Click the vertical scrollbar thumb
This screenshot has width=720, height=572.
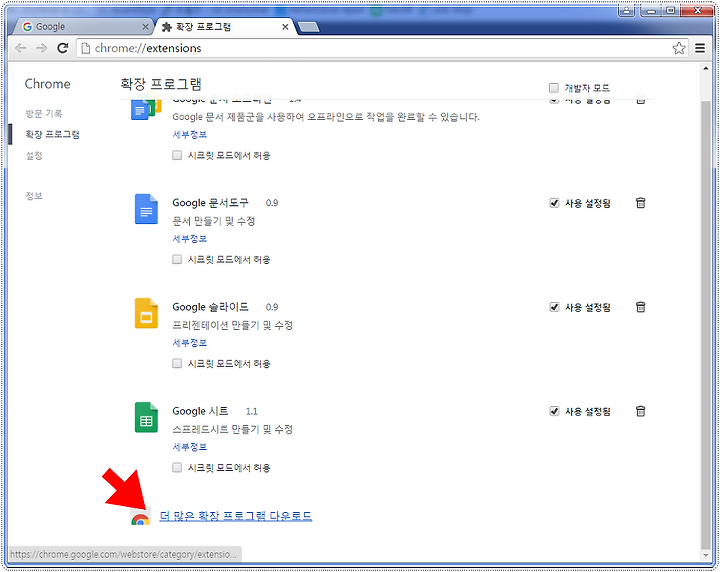pyautogui.click(x=705, y=325)
